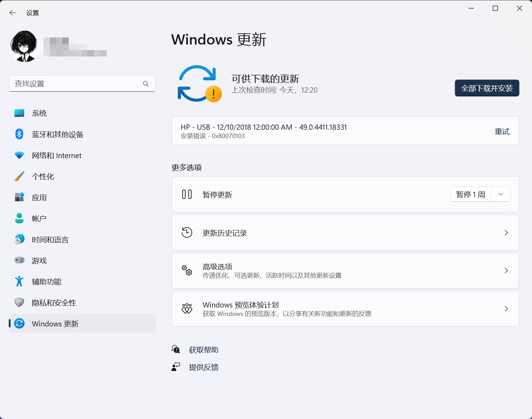Select the 游戏 gamepad icon
532x419 pixels.
coord(19,260)
